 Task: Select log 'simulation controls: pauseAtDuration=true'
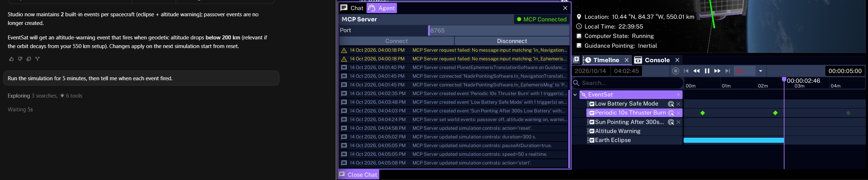tap(453, 146)
